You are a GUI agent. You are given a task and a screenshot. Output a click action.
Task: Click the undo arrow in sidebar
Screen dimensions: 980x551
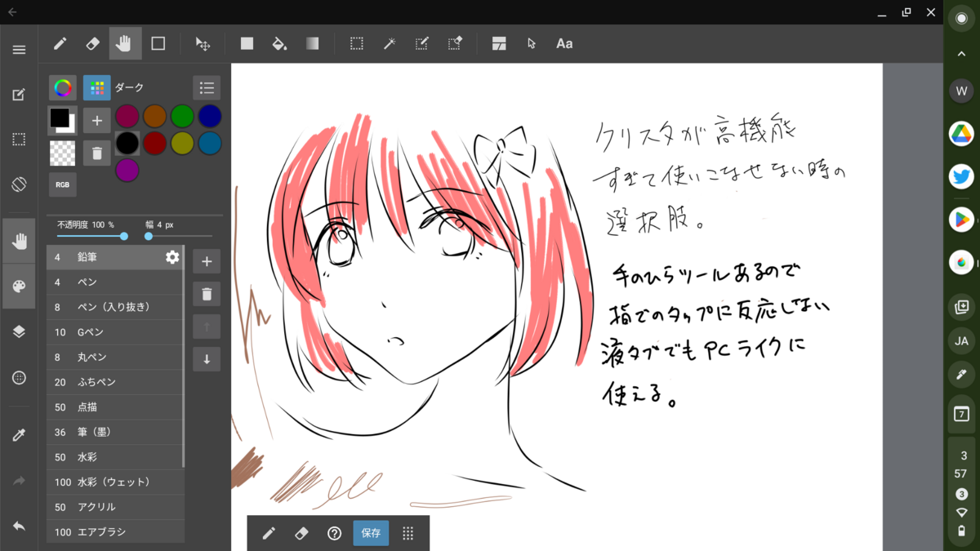click(19, 527)
